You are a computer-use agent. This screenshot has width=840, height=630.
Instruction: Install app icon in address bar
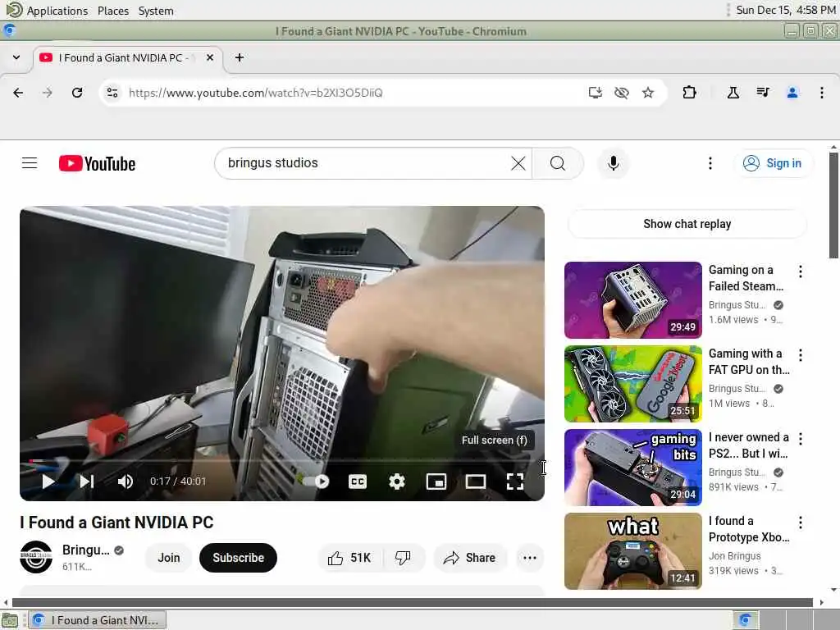point(596,93)
